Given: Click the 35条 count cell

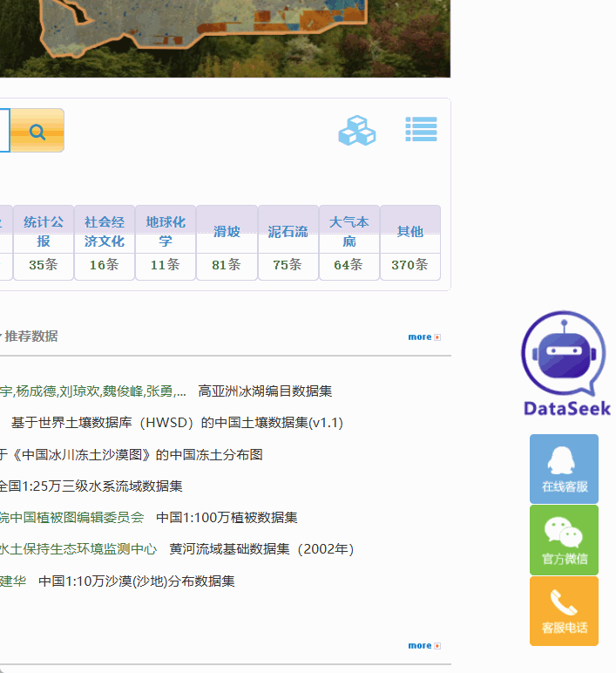Looking at the screenshot, I should (x=44, y=265).
